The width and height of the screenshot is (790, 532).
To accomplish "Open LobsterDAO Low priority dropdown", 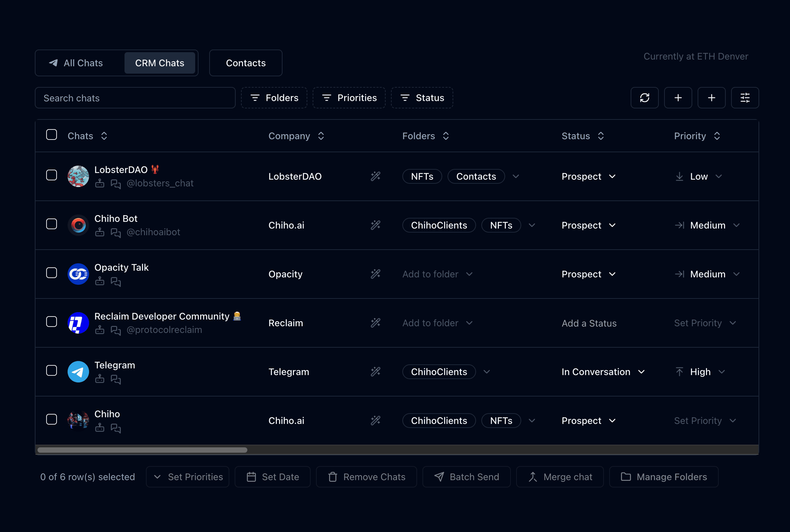I will click(x=698, y=176).
